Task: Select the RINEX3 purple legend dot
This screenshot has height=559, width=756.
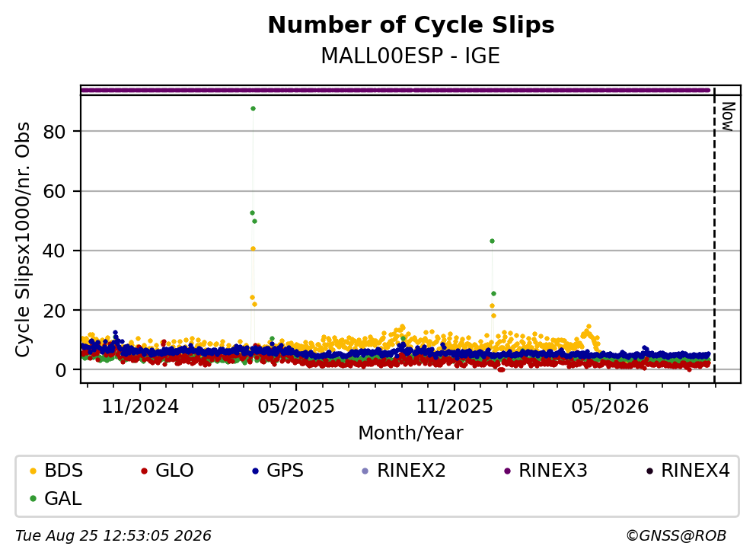Action: 507,471
